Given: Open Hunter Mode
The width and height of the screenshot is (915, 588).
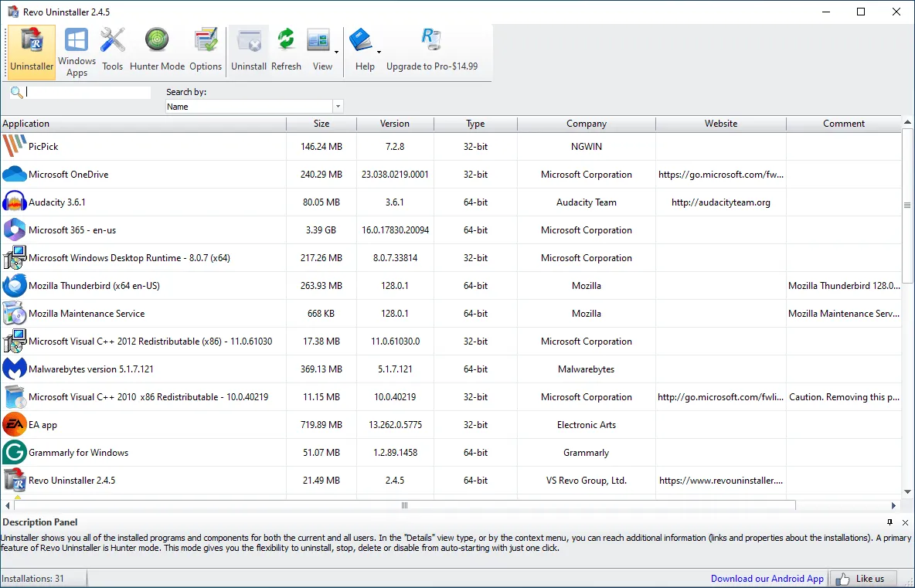Looking at the screenshot, I should pyautogui.click(x=157, y=49).
